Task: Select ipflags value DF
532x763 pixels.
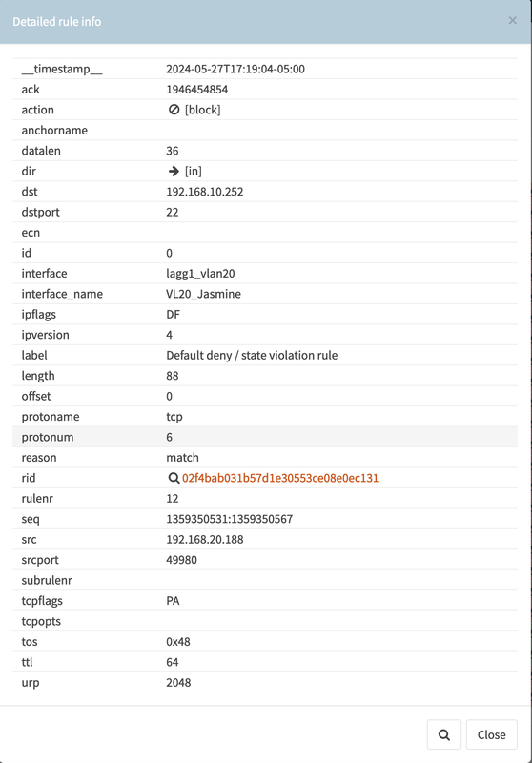Action: point(174,315)
